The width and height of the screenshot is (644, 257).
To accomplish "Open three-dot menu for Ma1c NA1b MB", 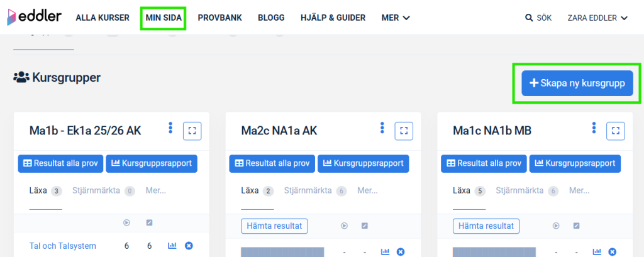I will pos(594,128).
